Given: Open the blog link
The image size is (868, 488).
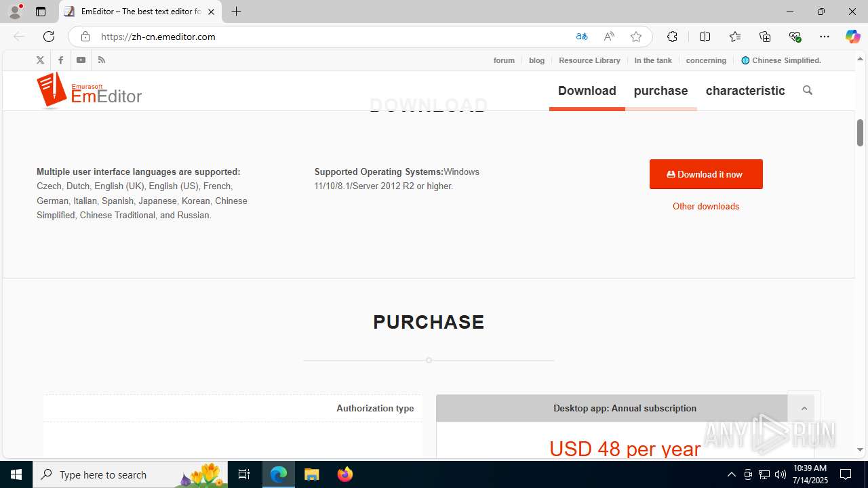Looking at the screenshot, I should click(536, 60).
